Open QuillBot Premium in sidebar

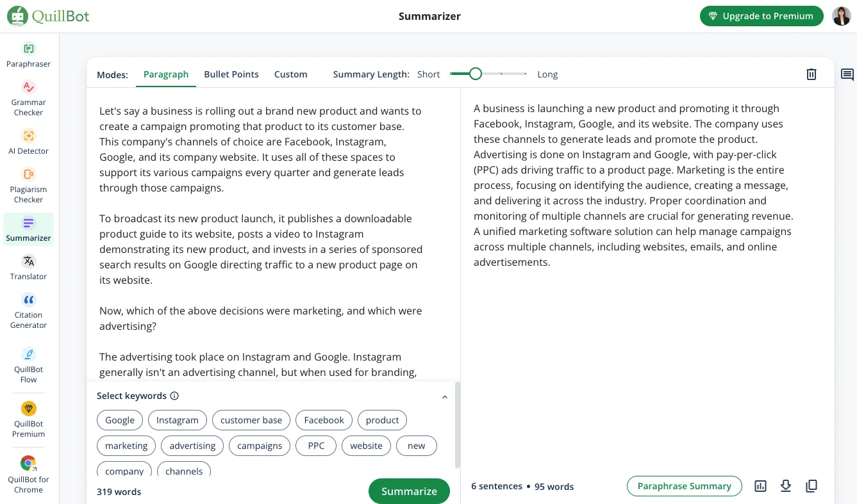pyautogui.click(x=28, y=420)
